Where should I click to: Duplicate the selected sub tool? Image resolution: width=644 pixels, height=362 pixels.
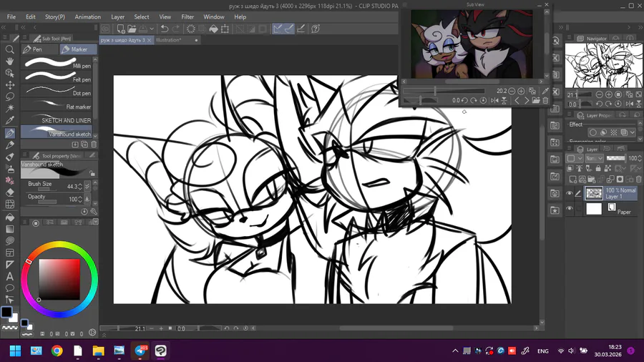coord(84,145)
